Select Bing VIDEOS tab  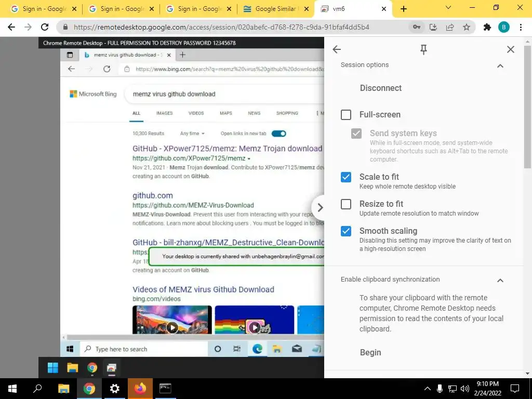[x=196, y=113]
